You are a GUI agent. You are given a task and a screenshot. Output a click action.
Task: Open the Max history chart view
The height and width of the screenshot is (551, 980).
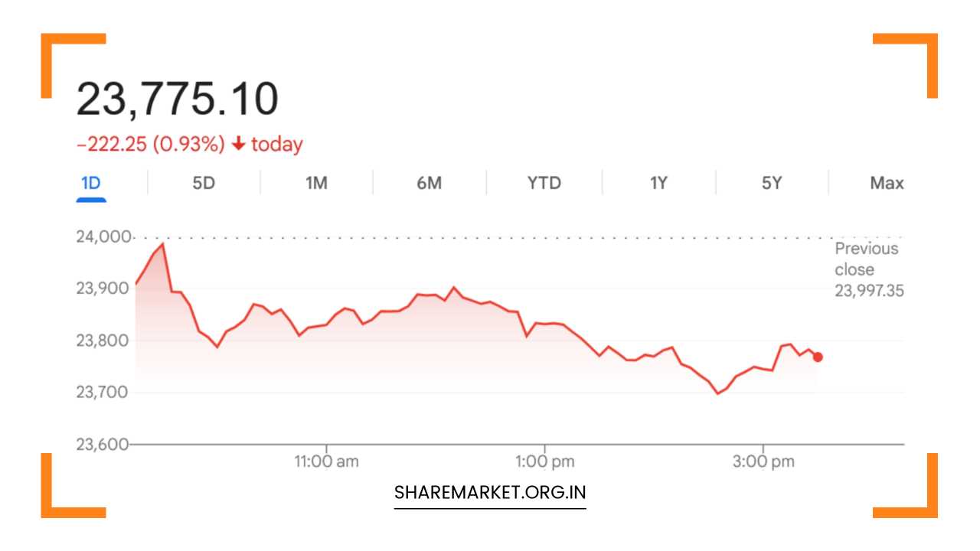pos(887,183)
